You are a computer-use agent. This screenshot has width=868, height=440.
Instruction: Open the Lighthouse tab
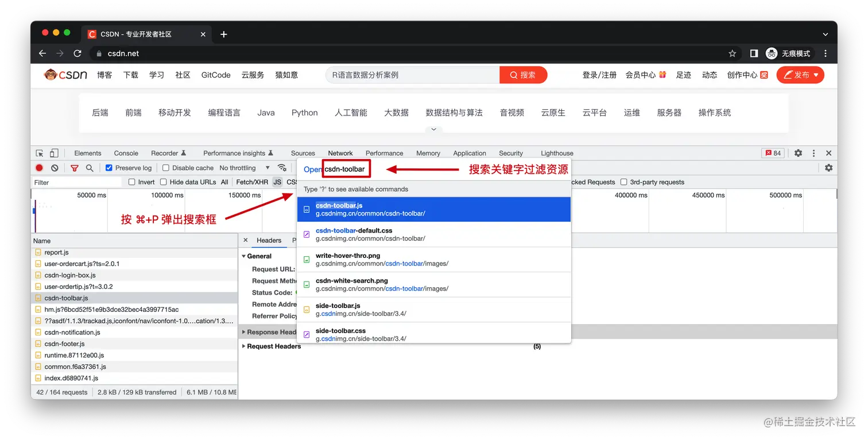(557, 153)
